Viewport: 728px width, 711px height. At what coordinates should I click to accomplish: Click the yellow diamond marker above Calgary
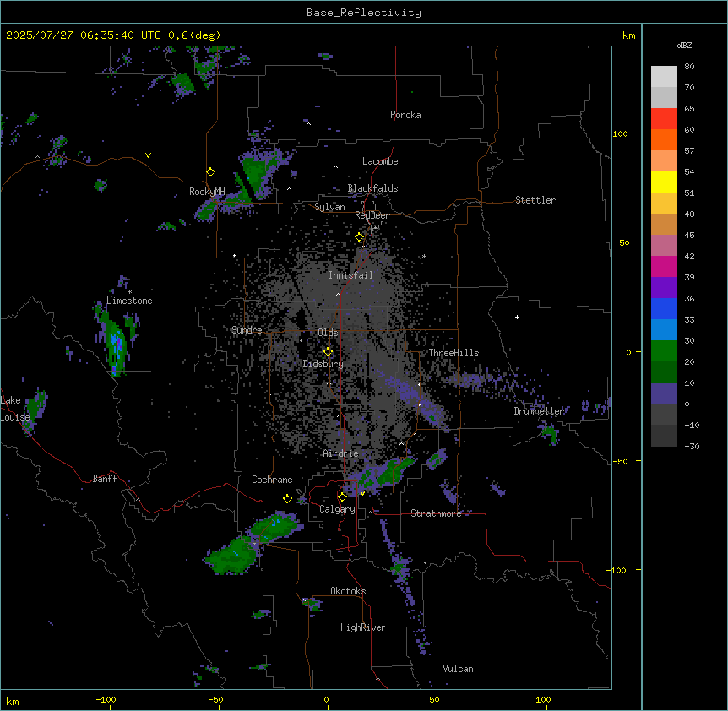point(342,497)
